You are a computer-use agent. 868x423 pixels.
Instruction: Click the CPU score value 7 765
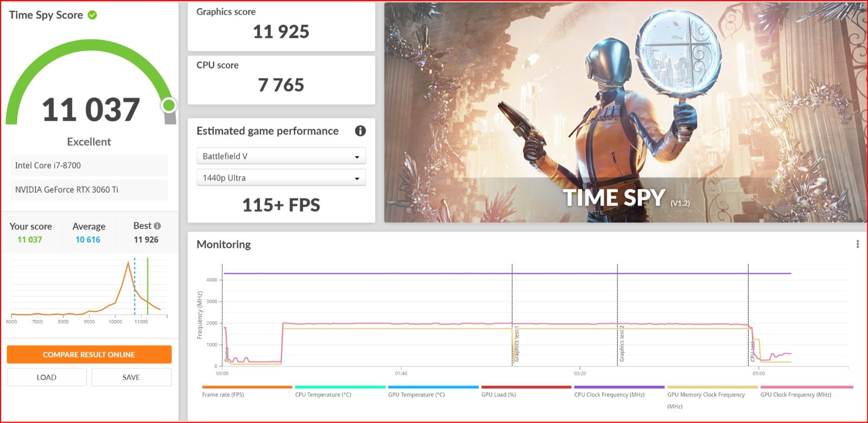281,85
